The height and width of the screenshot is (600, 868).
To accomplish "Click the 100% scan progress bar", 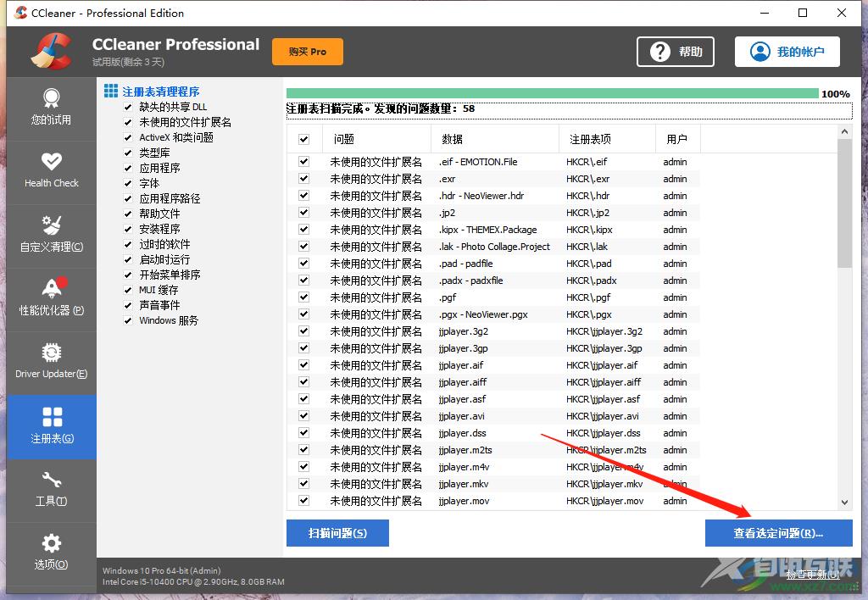I will (552, 93).
